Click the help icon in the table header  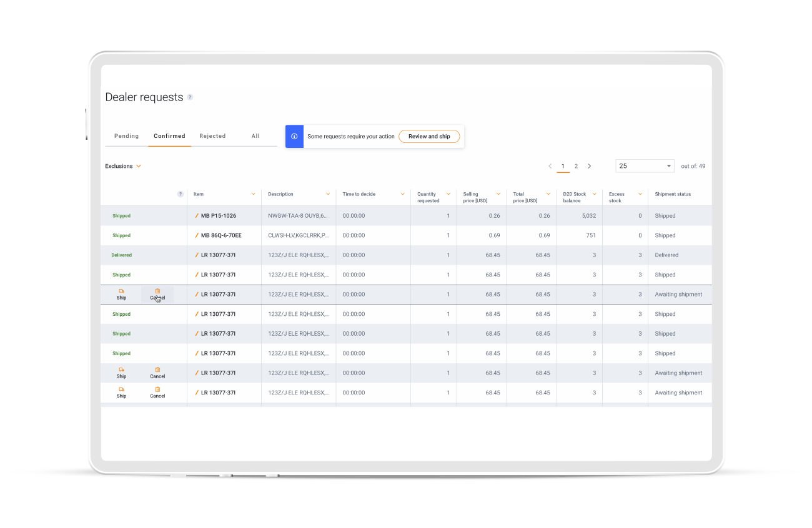coord(181,194)
